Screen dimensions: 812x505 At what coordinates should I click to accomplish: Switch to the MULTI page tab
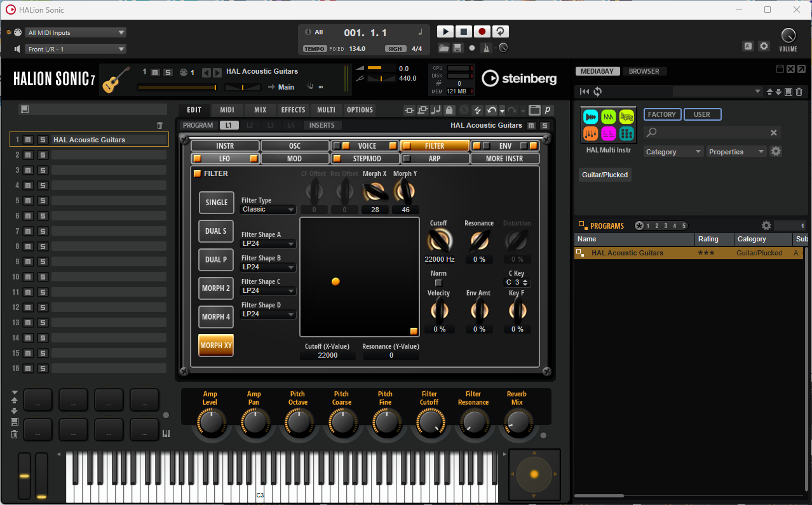click(327, 110)
